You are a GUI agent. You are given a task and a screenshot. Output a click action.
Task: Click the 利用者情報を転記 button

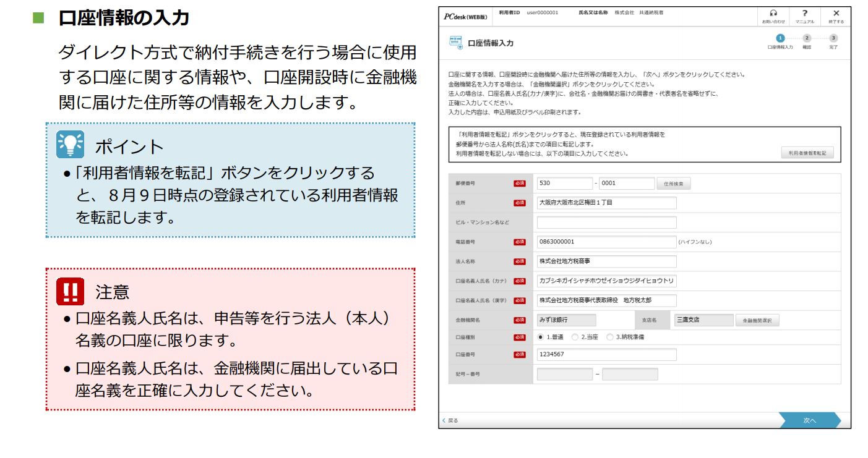[x=807, y=153]
